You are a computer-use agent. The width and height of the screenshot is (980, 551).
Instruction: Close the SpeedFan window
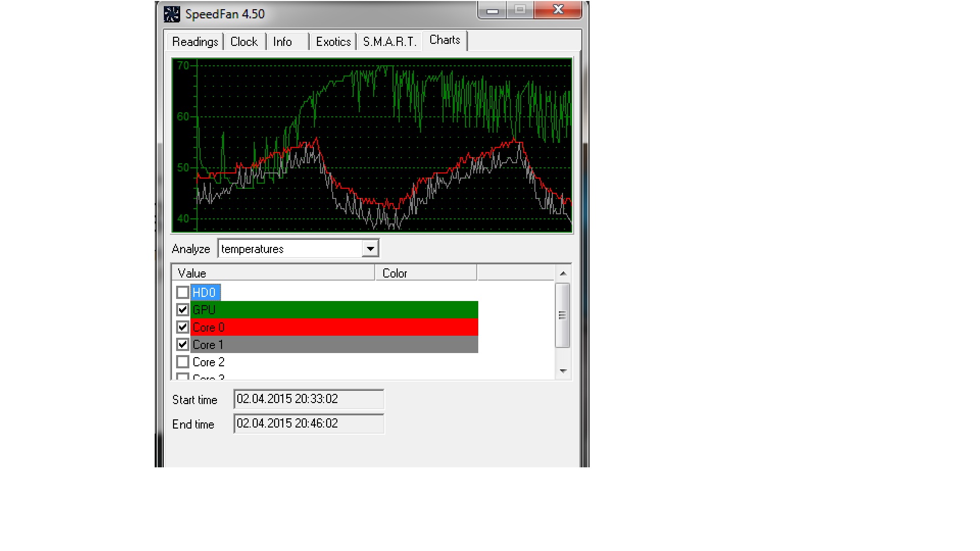pos(558,10)
